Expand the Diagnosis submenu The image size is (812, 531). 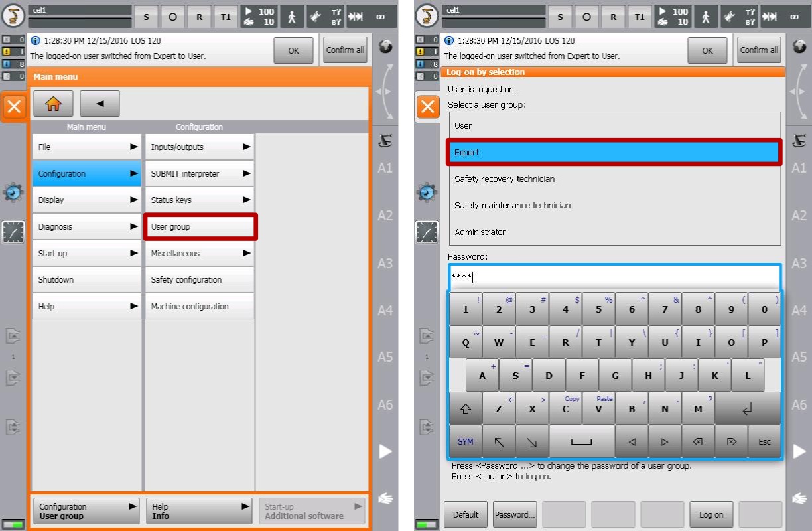coord(86,227)
